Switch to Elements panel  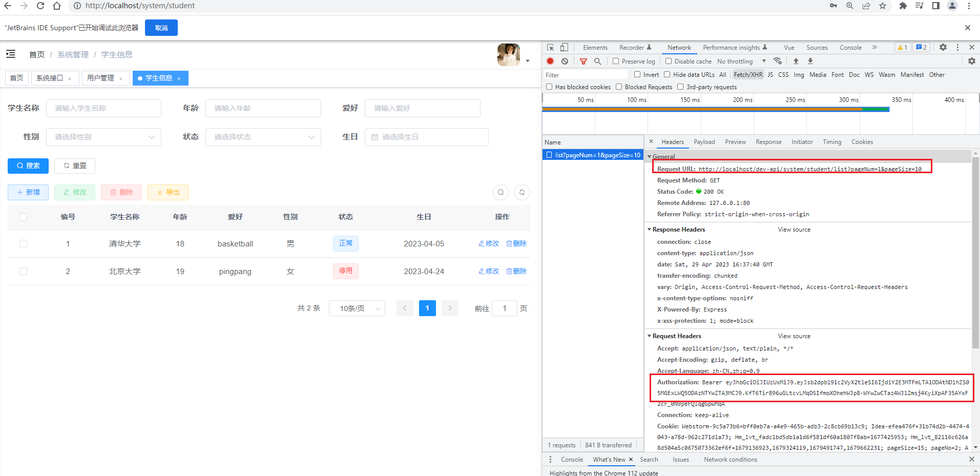(x=595, y=47)
